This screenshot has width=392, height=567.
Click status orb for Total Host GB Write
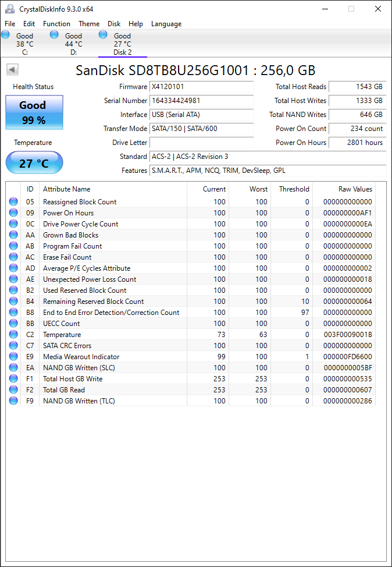tap(13, 378)
